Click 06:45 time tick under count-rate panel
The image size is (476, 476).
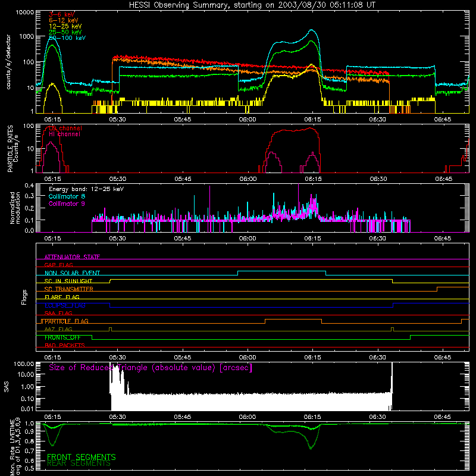443,120
